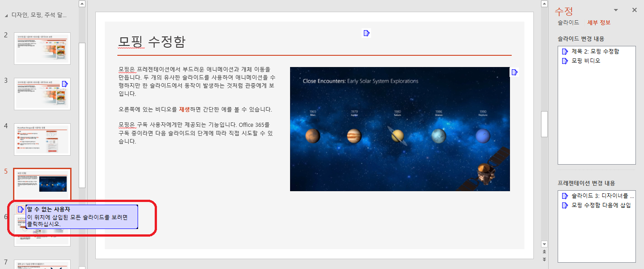The height and width of the screenshot is (269, 644).
Task: Click the revision marker on the morph video
Action: point(515,72)
